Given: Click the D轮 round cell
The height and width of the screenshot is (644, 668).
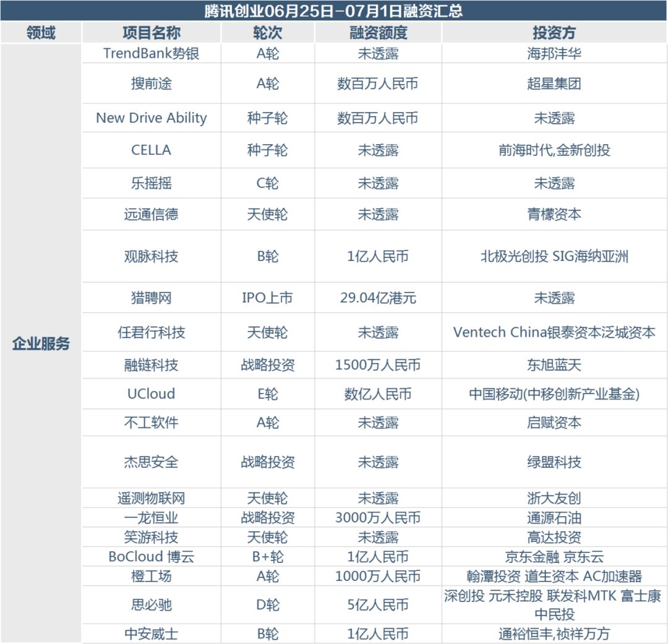Looking at the screenshot, I should (x=268, y=605).
